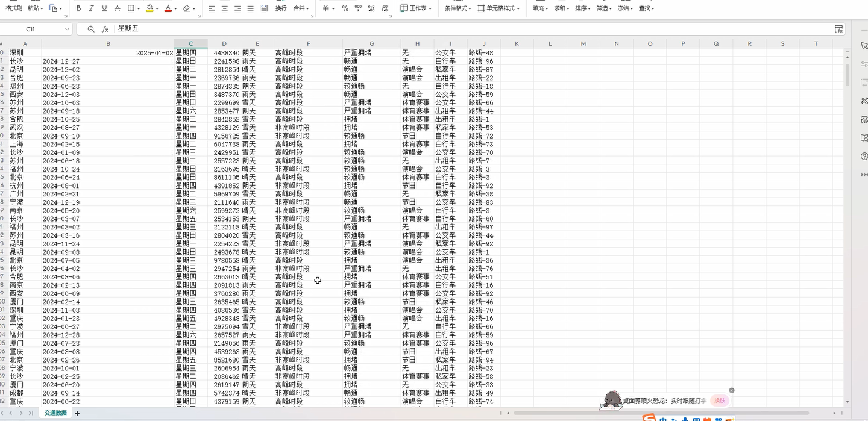Decrease decimal places
Screen dimensions: 868x421
[x=384, y=8]
